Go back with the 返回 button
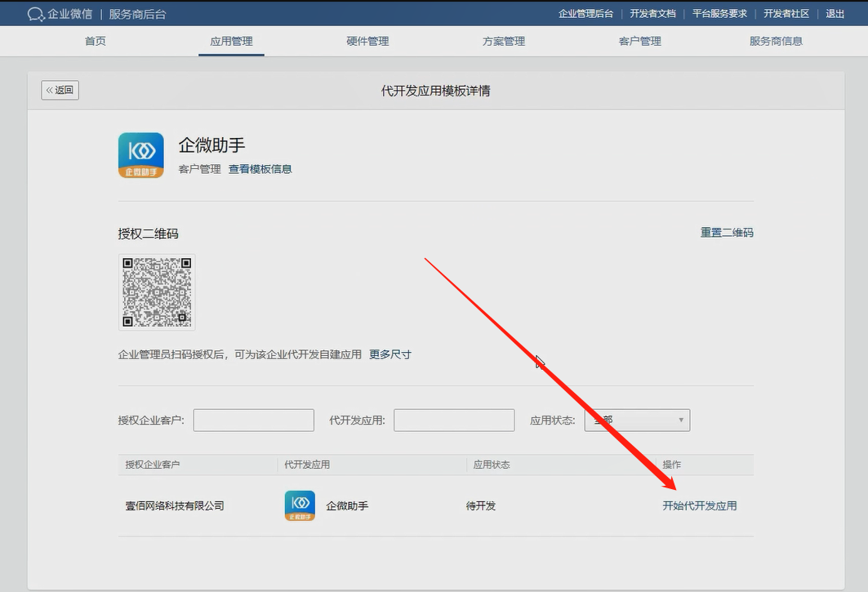Screen dimensions: 868x592 (60, 91)
